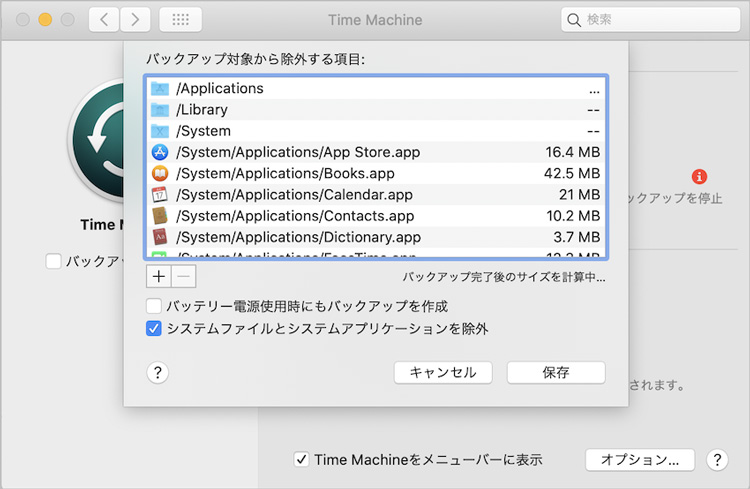750x489 pixels.
Task: Click the Books app icon
Action: click(160, 173)
